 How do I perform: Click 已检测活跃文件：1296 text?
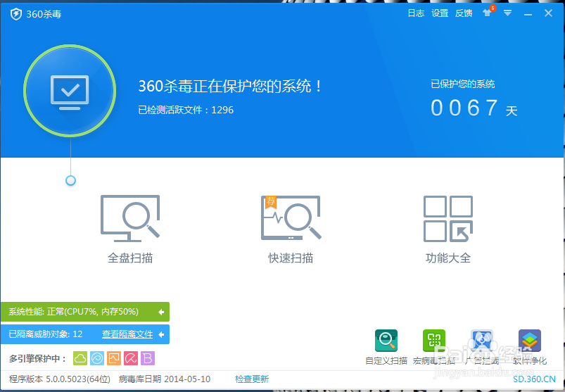tap(186, 110)
